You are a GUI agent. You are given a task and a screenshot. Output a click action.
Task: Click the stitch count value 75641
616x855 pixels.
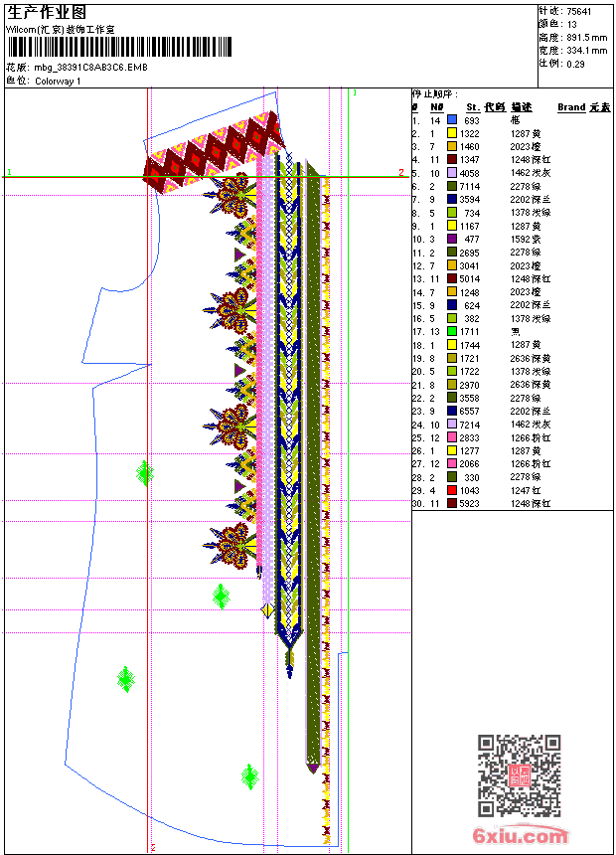pyautogui.click(x=579, y=11)
